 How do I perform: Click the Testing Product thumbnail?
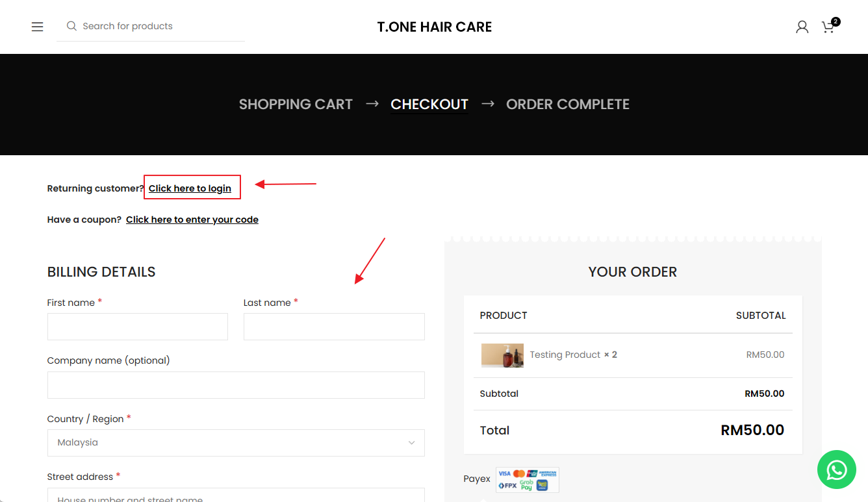[502, 355]
